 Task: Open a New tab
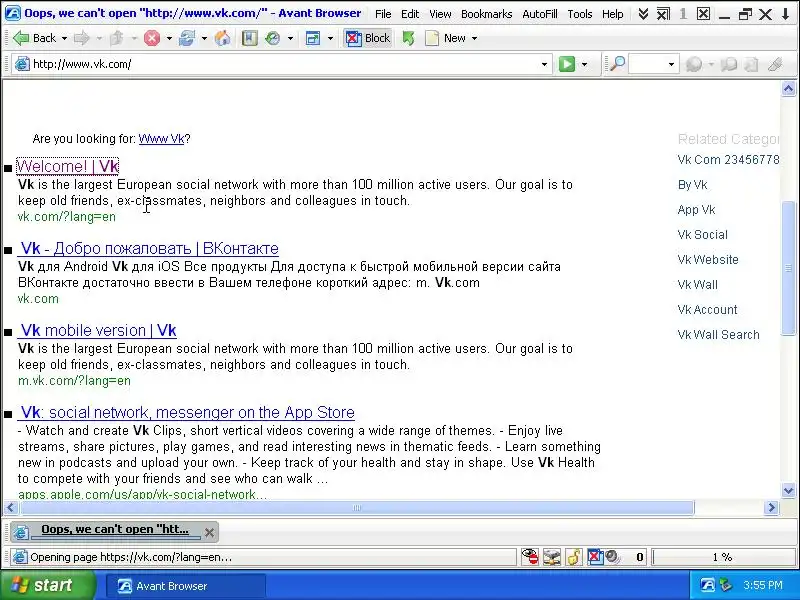point(445,38)
